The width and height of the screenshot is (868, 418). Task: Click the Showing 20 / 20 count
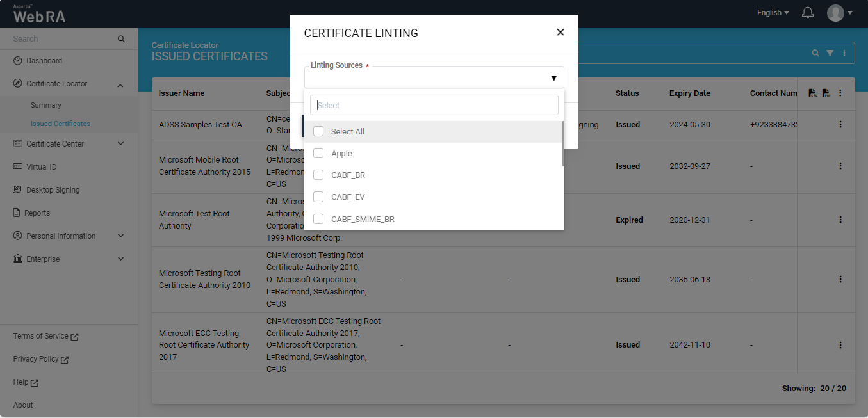point(814,389)
